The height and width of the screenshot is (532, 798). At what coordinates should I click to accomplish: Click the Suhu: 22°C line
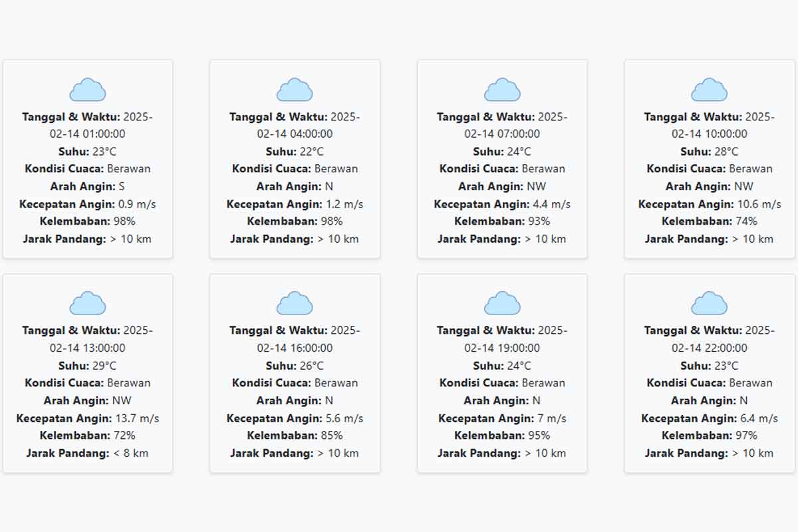click(295, 152)
